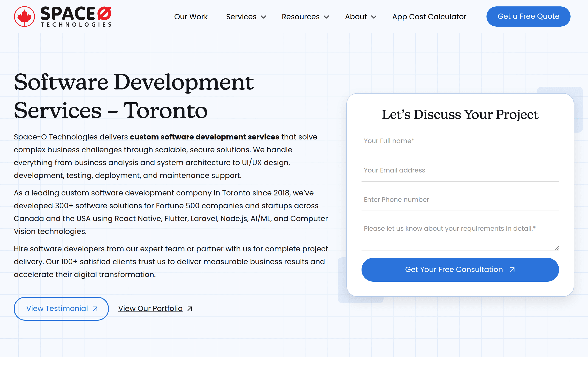This screenshot has width=588, height=367.
Task: Navigate to App Cost Calculator
Action: coord(429,17)
